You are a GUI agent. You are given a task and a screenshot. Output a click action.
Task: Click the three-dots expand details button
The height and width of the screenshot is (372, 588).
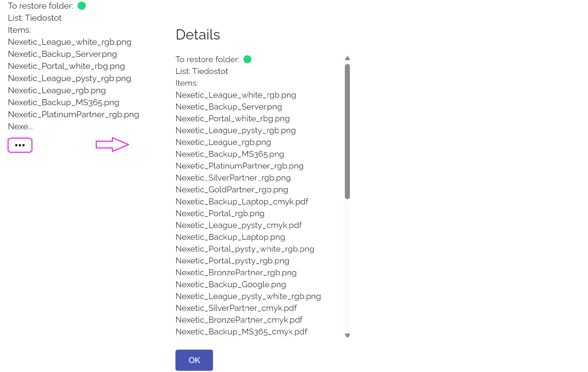point(20,145)
